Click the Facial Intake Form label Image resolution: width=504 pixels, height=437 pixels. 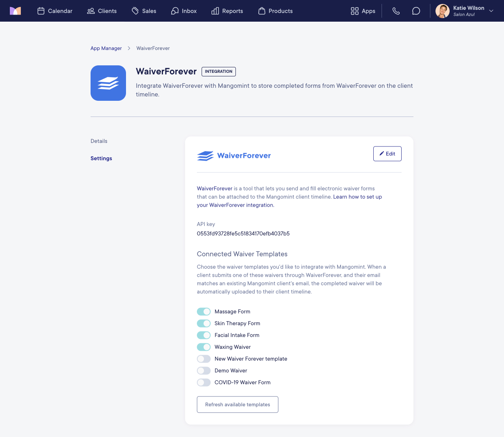click(237, 335)
